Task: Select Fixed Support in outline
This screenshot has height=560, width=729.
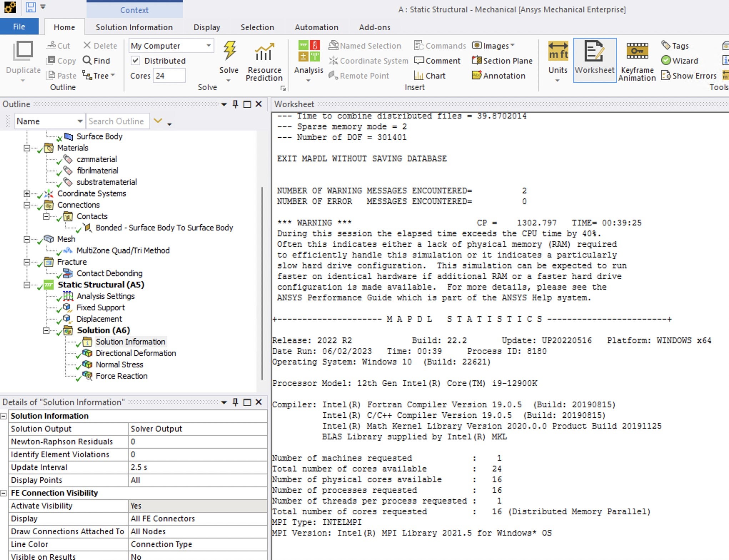Action: (101, 307)
